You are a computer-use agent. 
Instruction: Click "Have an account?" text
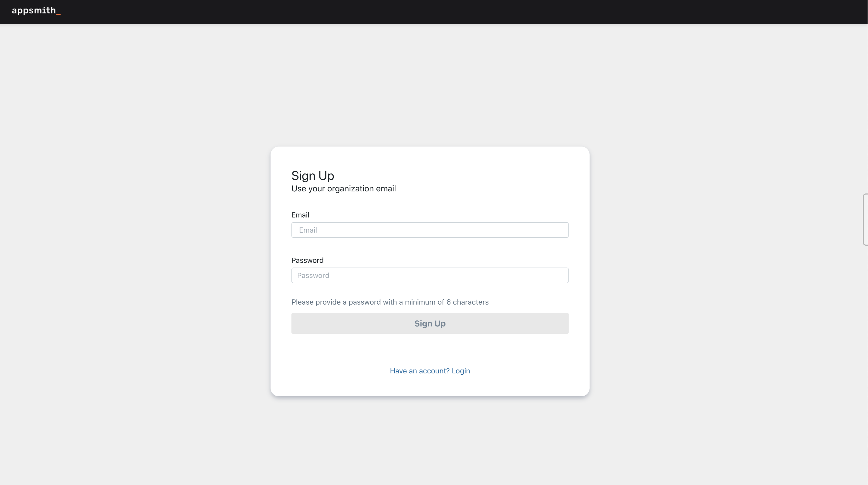[419, 371]
